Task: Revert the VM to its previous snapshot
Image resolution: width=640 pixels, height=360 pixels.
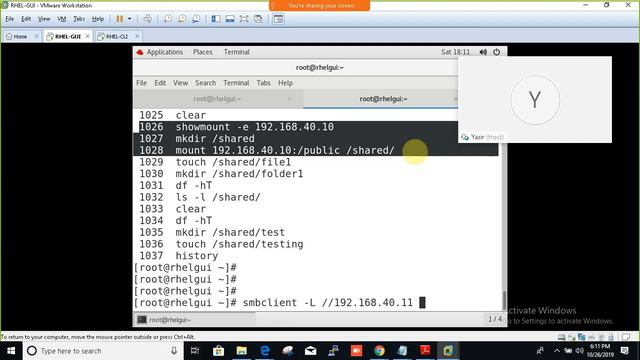Action: (x=182, y=19)
